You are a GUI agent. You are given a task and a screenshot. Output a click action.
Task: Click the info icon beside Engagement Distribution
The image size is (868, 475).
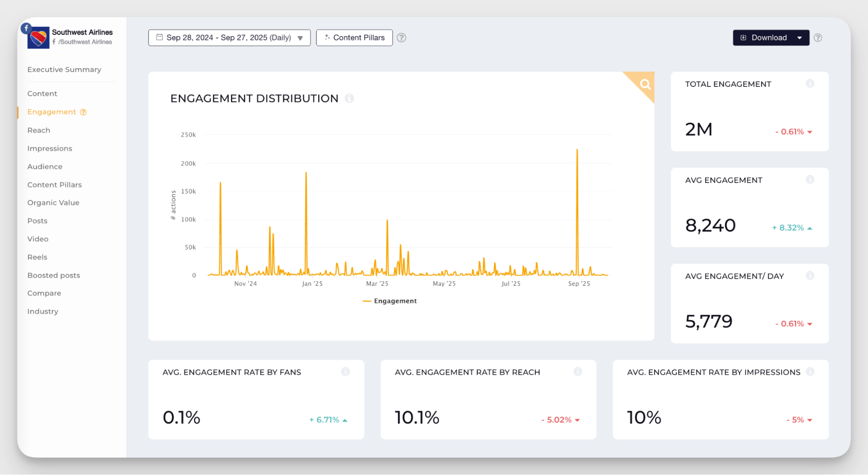point(349,98)
